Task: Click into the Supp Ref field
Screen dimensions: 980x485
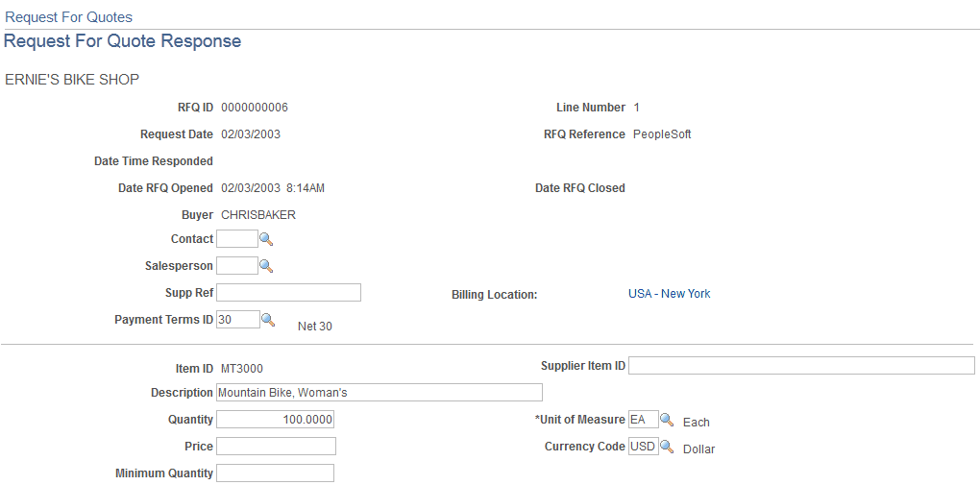Action: click(289, 293)
